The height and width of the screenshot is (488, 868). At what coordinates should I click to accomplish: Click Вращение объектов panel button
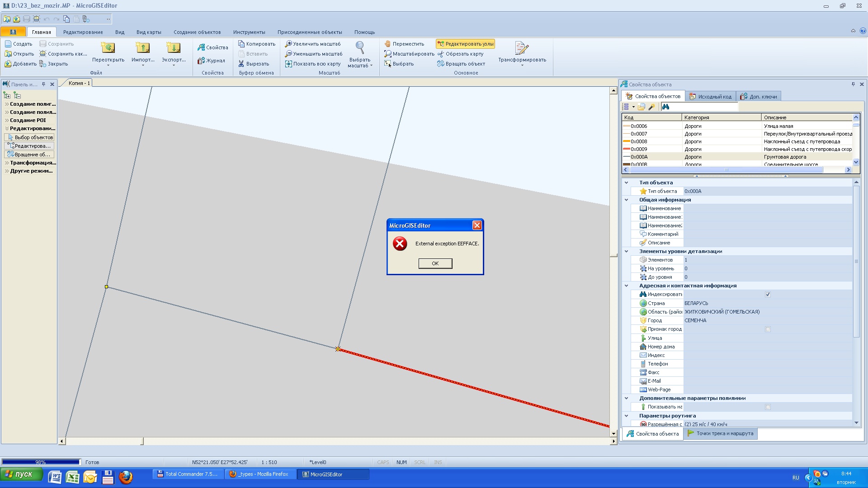coord(29,155)
